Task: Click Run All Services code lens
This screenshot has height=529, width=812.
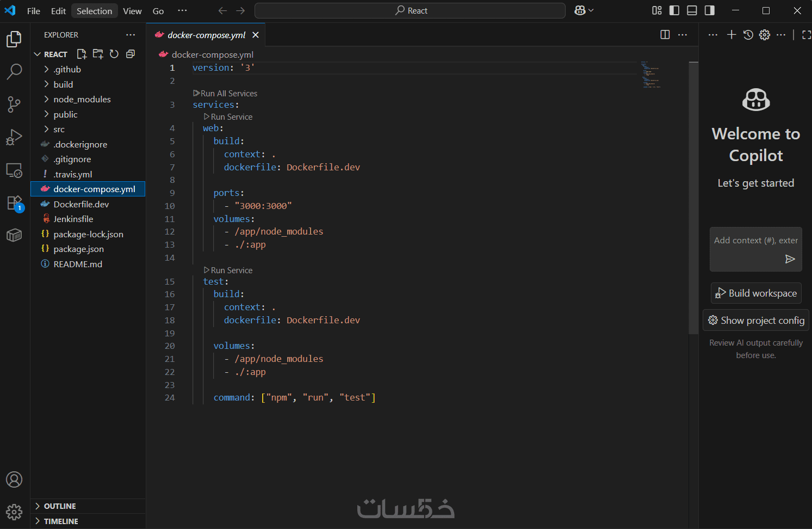Action: (x=228, y=94)
